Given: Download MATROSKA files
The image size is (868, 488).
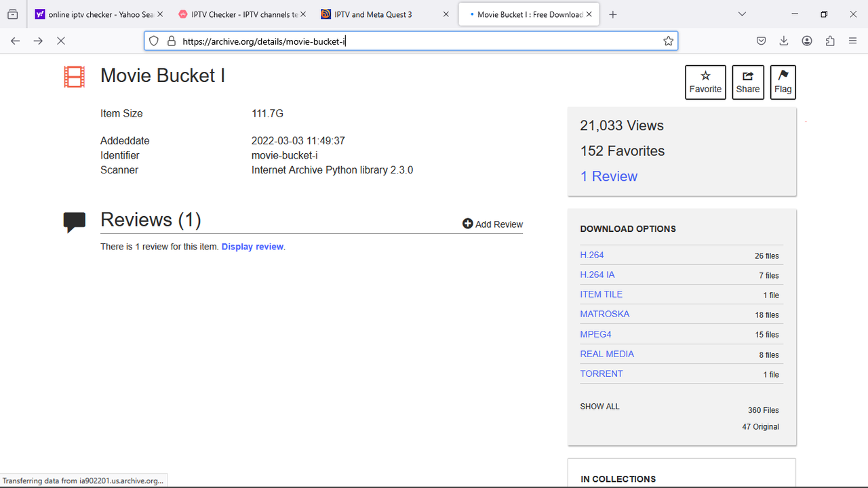Looking at the screenshot, I should click(605, 314).
